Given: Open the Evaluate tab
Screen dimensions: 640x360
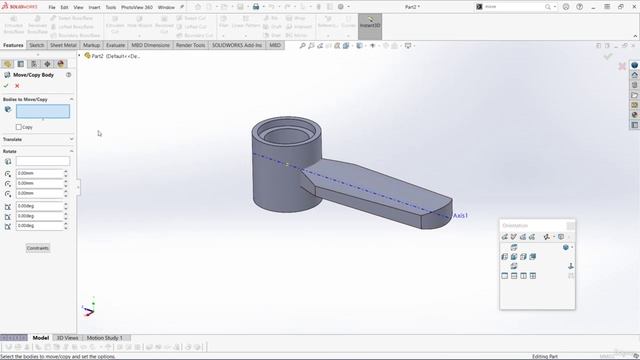Looking at the screenshot, I should (x=116, y=45).
